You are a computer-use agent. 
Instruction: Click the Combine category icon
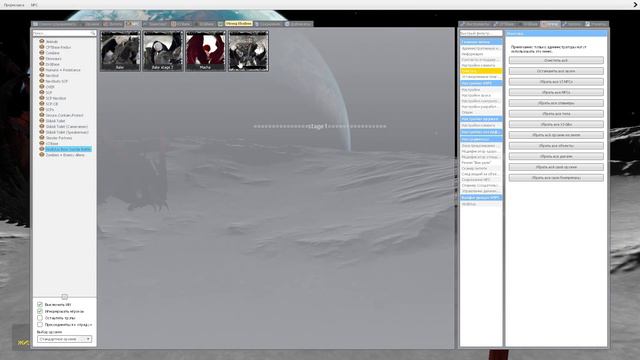[x=42, y=53]
